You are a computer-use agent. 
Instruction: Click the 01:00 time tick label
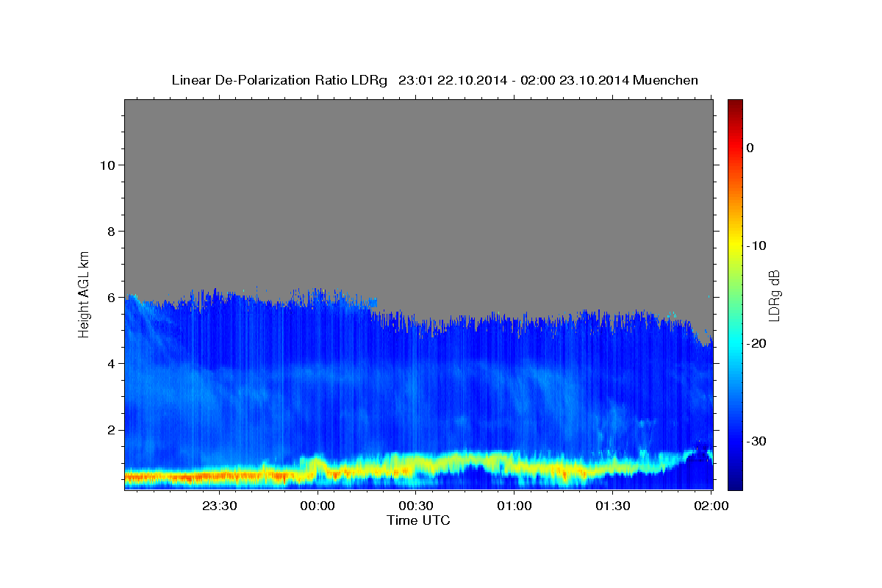(x=514, y=506)
